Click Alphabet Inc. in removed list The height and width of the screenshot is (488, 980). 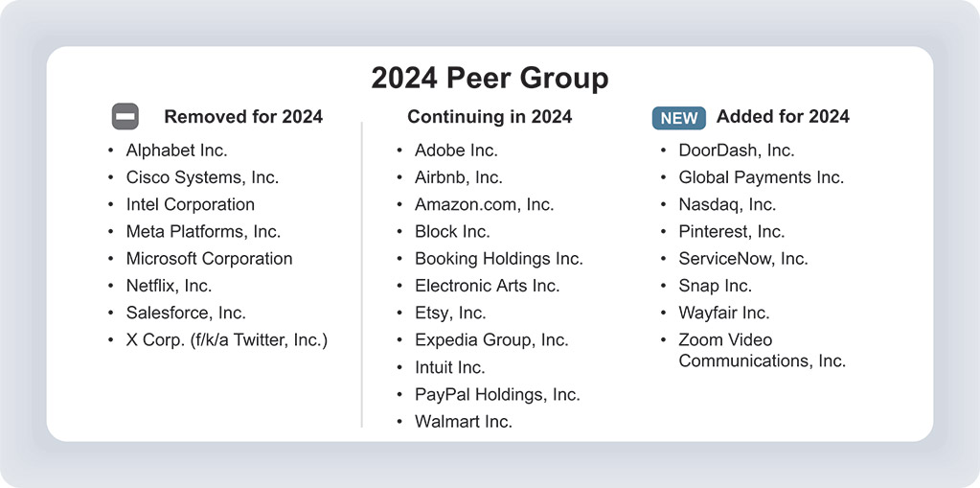tap(176, 151)
